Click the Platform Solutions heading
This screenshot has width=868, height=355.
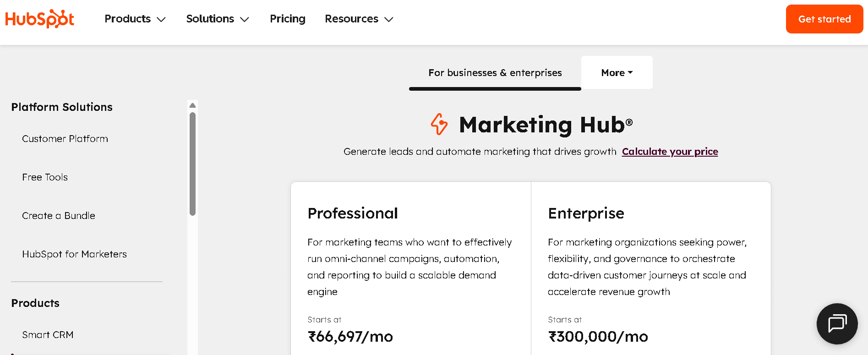62,107
